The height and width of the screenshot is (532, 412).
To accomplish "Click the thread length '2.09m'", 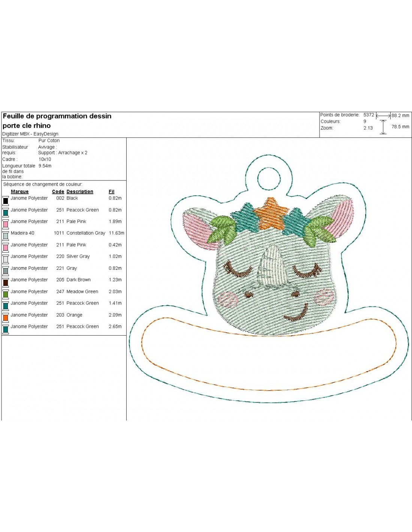I will point(115,315).
